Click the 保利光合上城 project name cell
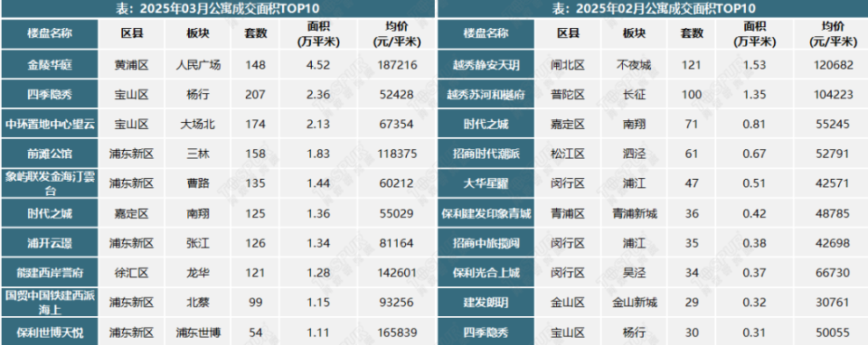 click(x=486, y=273)
